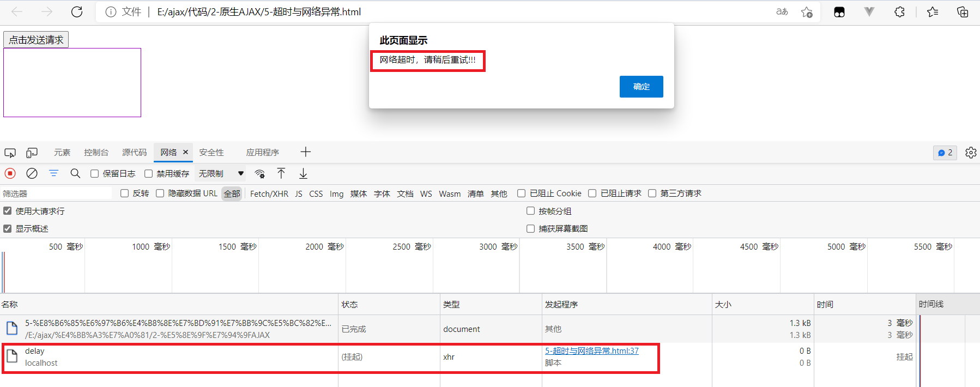
Task: Switch to the 安全性 DevTools tab
Action: coord(211,152)
